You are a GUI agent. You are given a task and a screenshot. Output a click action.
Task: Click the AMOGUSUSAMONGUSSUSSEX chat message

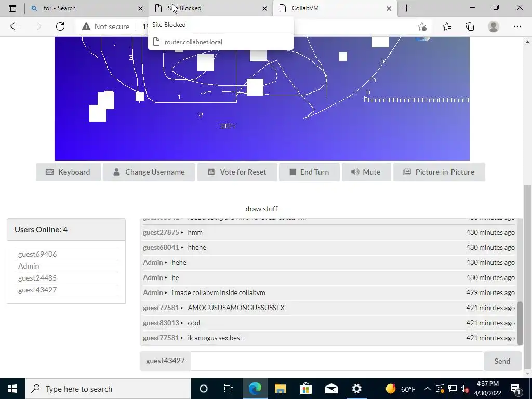point(236,308)
